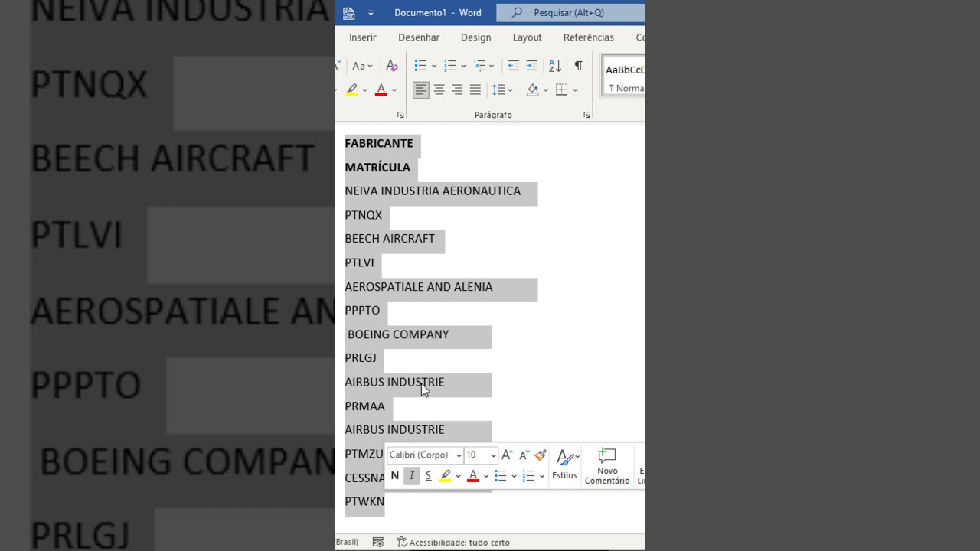Open the Desenhar ribbon tab
The height and width of the screenshot is (551, 980).
tap(419, 37)
